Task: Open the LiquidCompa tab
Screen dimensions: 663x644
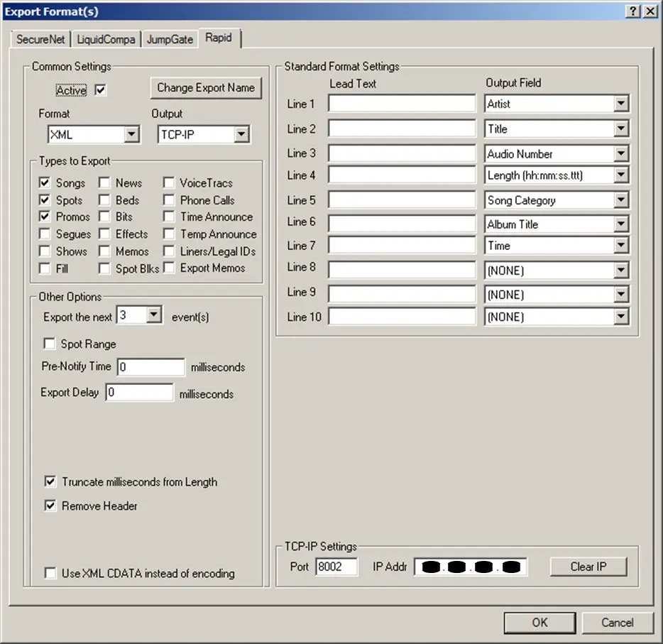Action: (106, 39)
